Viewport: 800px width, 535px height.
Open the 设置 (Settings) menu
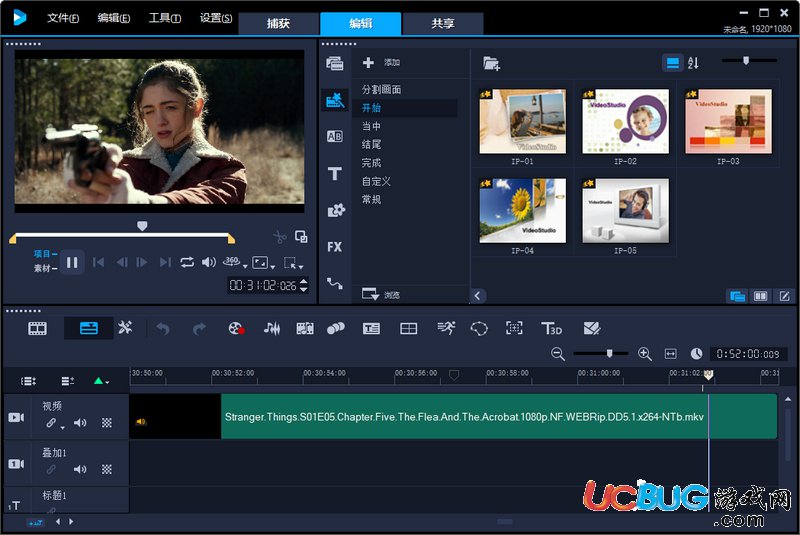point(215,18)
